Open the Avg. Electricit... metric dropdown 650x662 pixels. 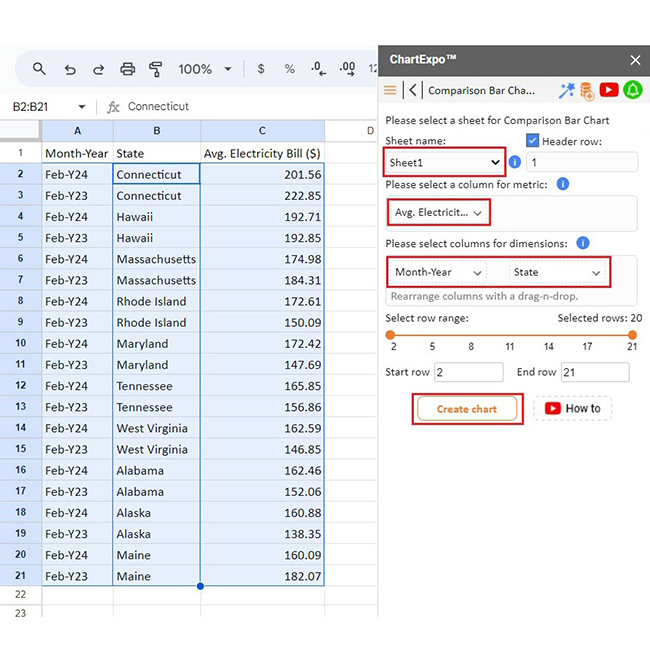point(438,212)
